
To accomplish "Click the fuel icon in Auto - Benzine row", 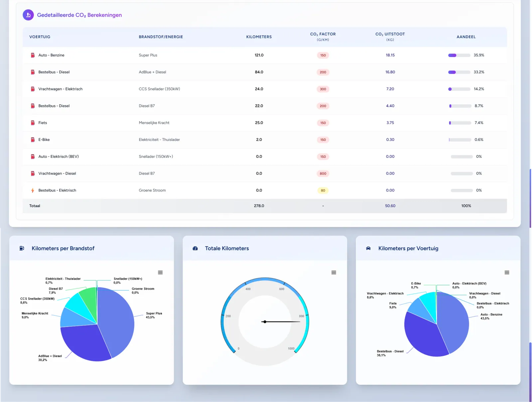I will click(x=33, y=55).
